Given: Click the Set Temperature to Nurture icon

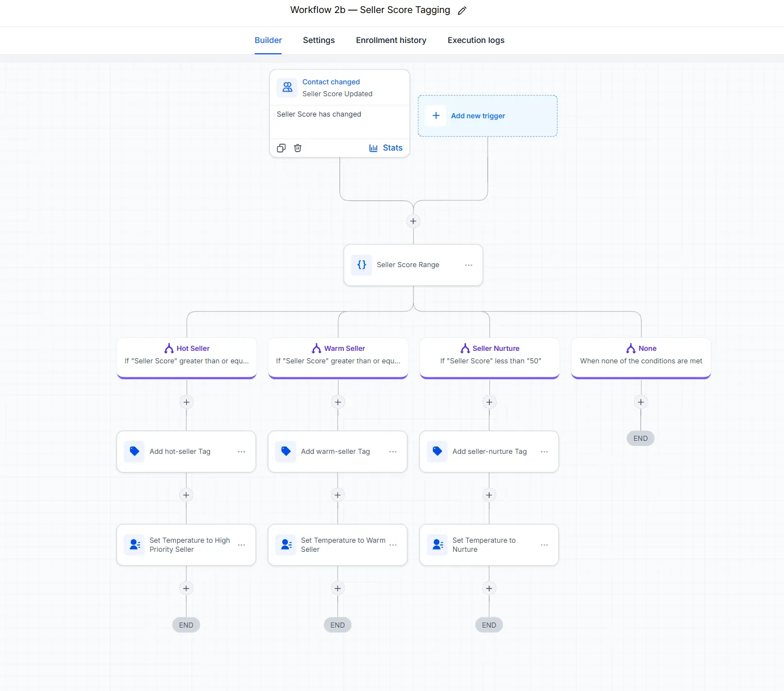Looking at the screenshot, I should pos(437,545).
